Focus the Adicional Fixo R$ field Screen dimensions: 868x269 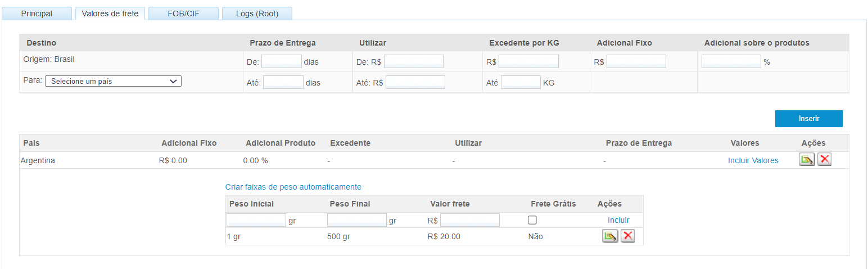(636, 61)
